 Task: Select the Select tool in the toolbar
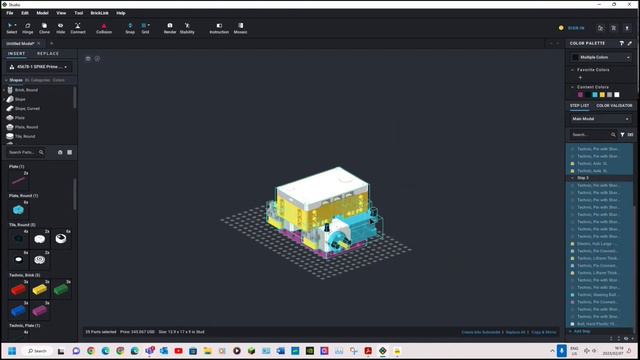coord(11,28)
